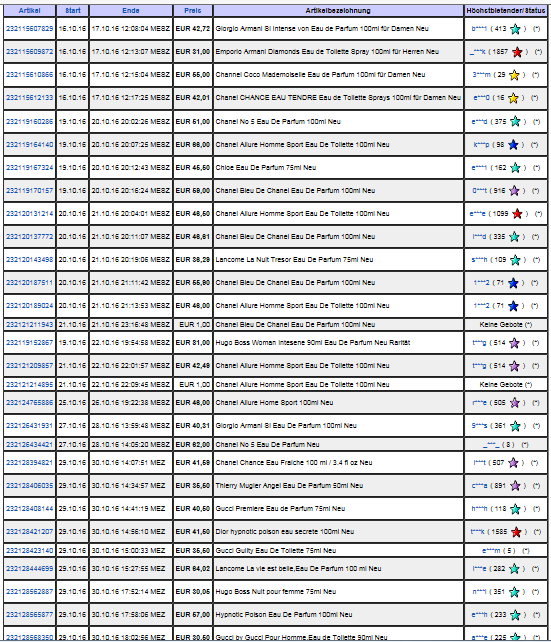Open bidder profile link 3***m

pos(481,75)
